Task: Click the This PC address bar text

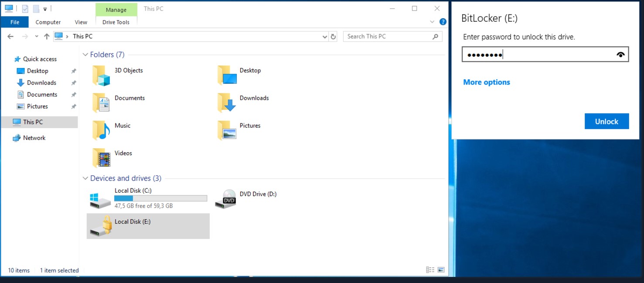Action: pos(82,37)
